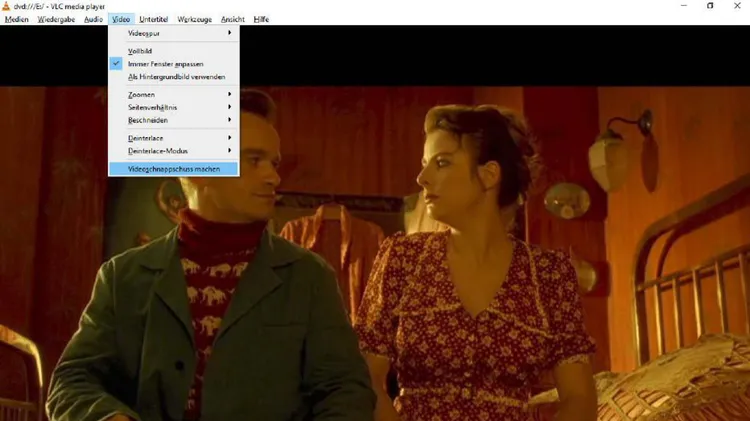Screen dimensions: 750x421
Task: Expand the Beschneiden submenu
Action: click(174, 120)
